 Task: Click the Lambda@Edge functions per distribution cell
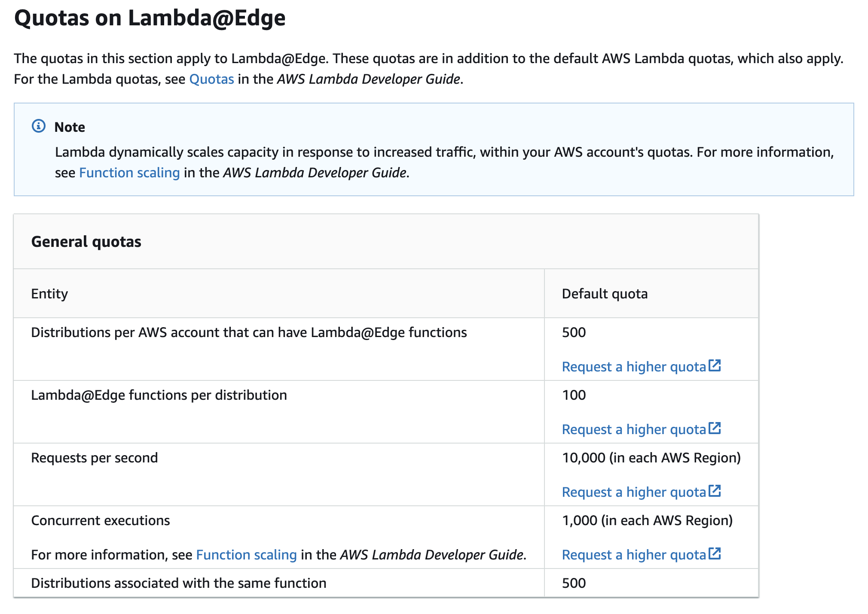coord(159,395)
